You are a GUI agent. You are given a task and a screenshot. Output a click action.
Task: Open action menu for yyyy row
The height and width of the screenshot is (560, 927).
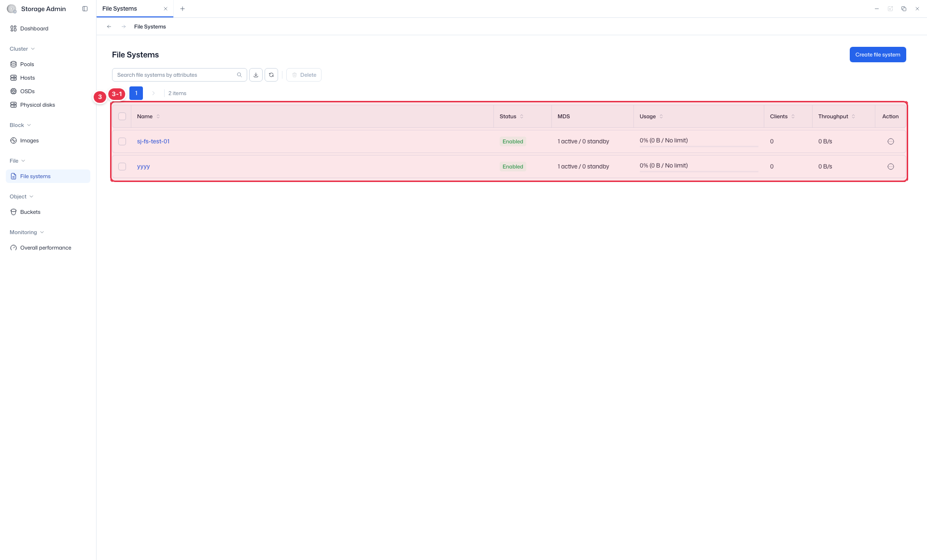(x=891, y=167)
